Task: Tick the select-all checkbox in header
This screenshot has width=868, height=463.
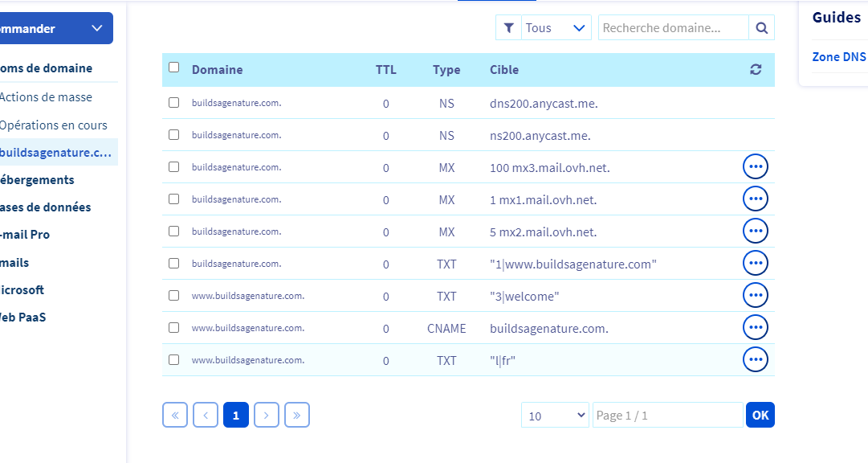Action: (x=174, y=68)
